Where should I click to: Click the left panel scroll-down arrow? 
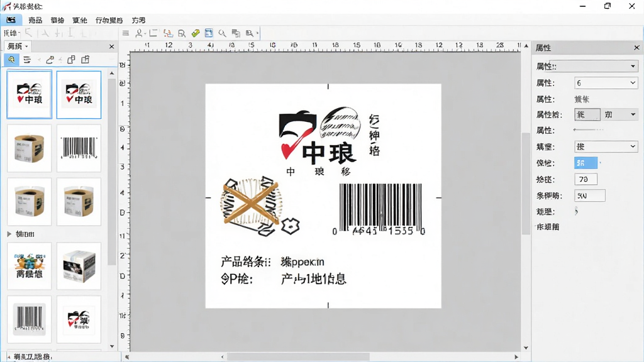pos(112,346)
